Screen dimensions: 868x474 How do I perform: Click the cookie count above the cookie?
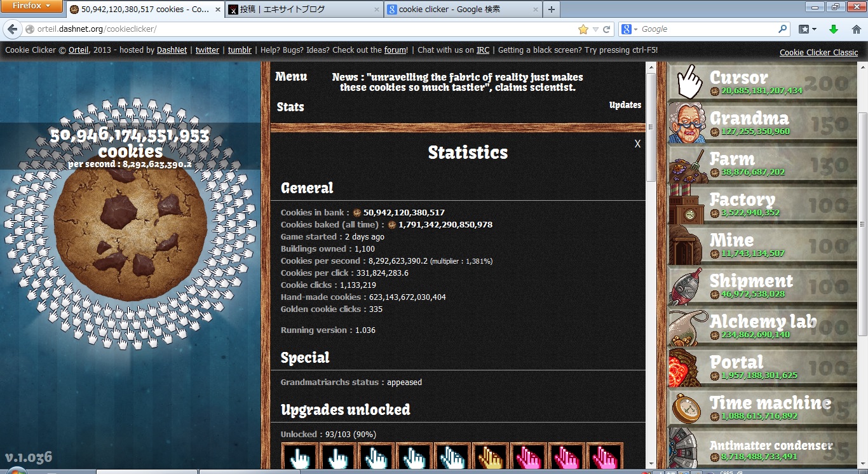130,143
